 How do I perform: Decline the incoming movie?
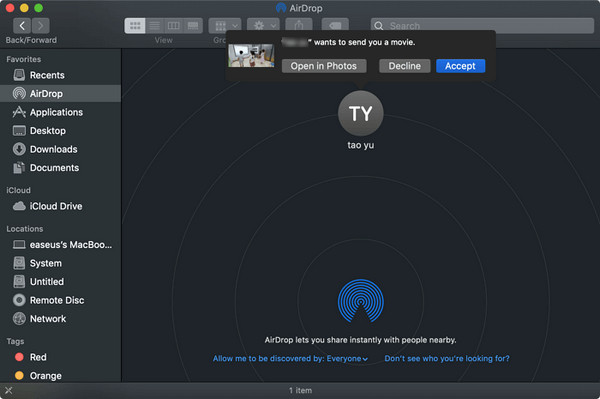404,66
